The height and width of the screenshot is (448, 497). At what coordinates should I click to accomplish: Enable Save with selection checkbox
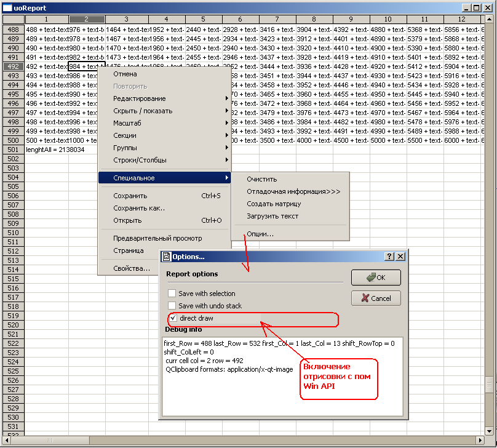pos(172,294)
